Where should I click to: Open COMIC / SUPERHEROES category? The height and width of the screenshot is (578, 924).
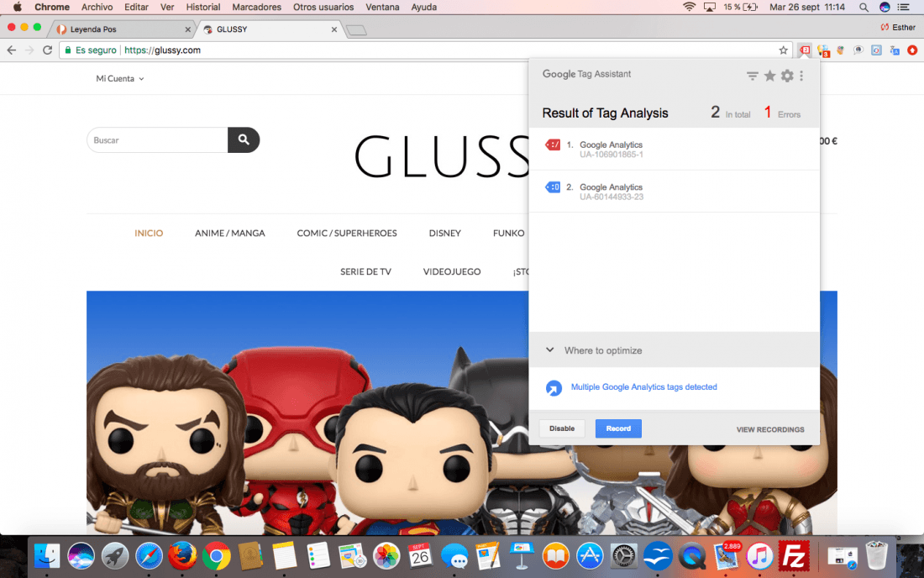point(346,234)
